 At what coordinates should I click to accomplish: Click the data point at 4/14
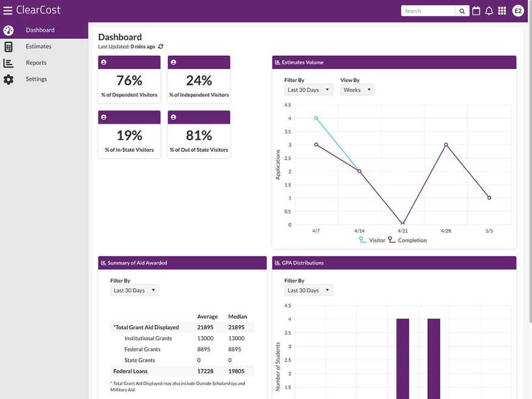coord(359,172)
